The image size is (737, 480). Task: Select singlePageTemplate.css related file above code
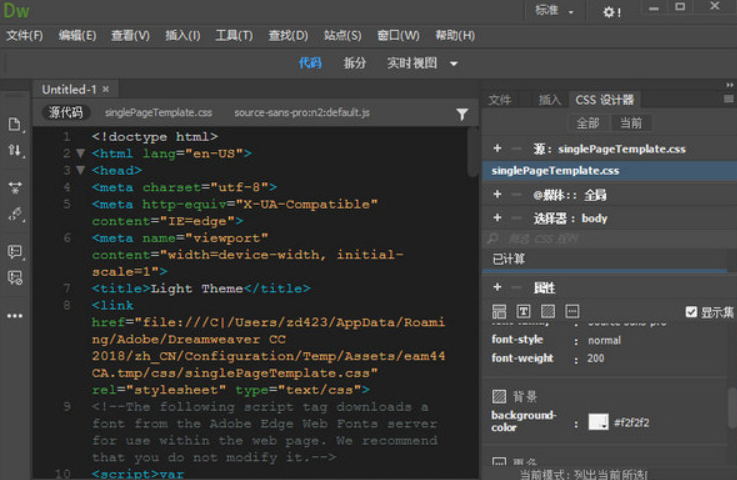[x=158, y=113]
